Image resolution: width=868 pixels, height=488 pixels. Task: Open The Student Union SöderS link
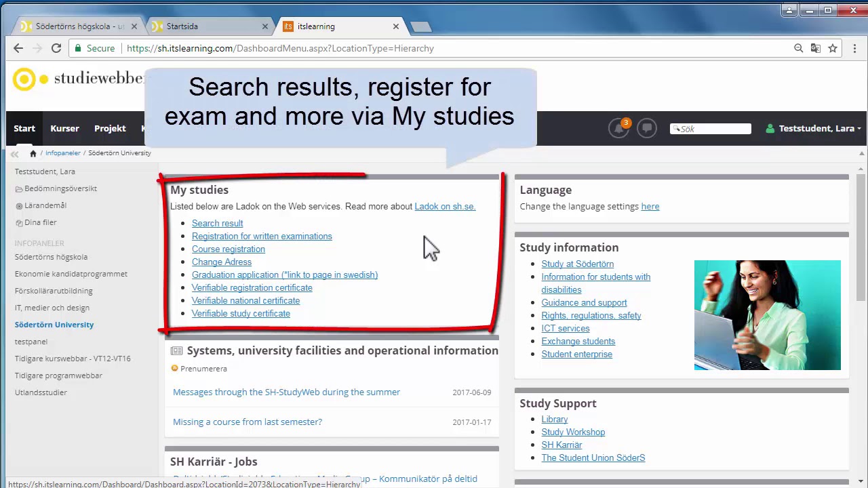593,457
